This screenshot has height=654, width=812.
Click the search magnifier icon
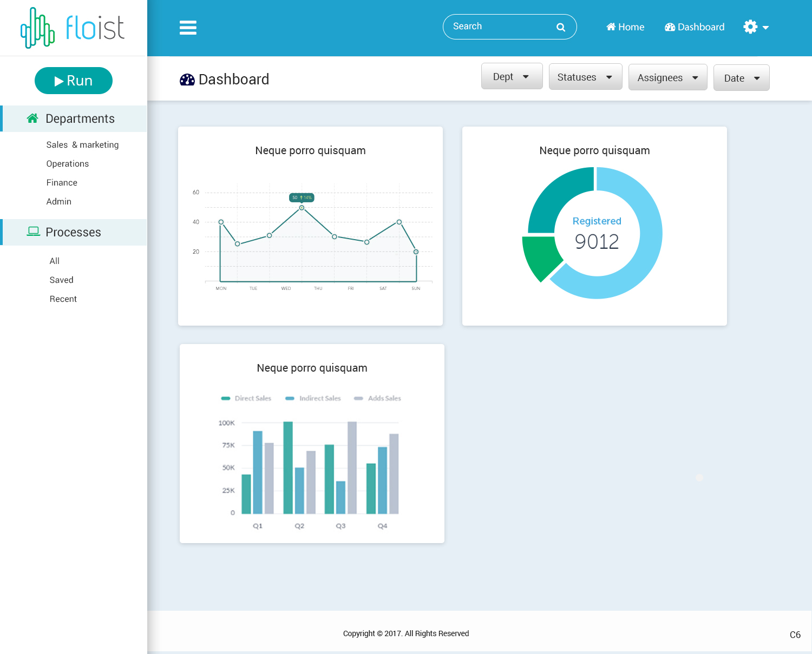pos(561,27)
